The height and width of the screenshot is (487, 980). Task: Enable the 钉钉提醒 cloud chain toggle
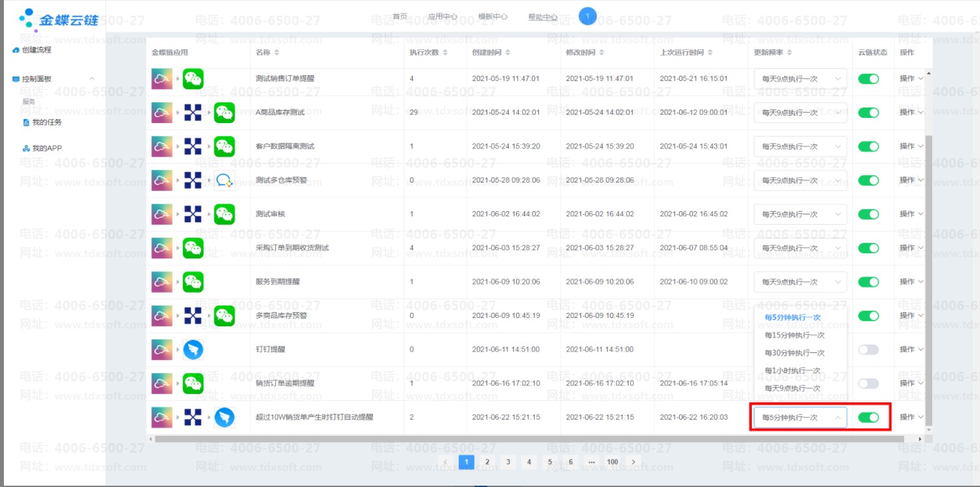point(868,350)
